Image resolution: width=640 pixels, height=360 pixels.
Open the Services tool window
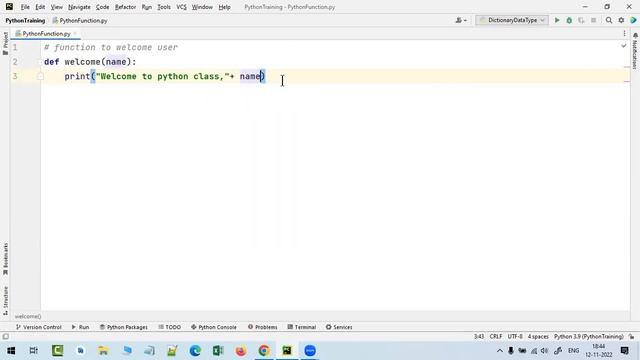point(339,327)
